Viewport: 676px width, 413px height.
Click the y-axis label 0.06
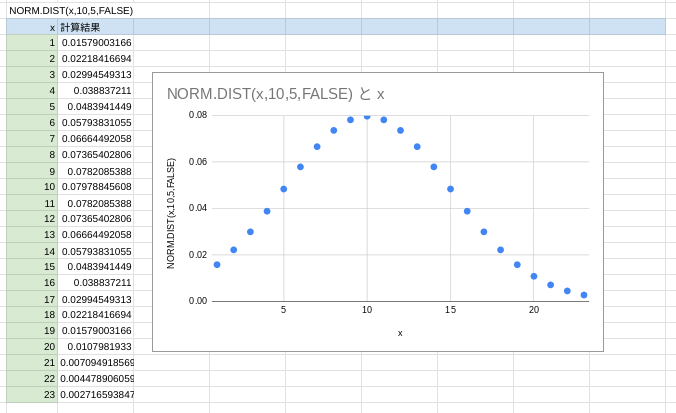click(198, 162)
